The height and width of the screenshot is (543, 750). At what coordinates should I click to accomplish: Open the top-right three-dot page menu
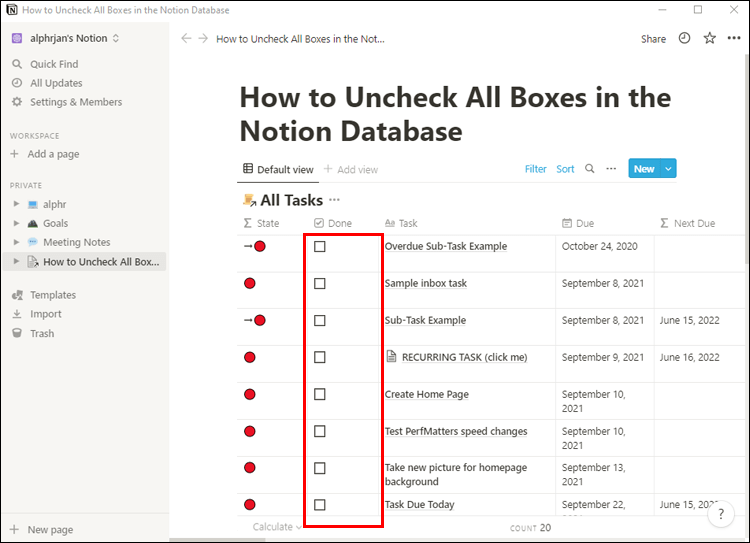coord(734,39)
